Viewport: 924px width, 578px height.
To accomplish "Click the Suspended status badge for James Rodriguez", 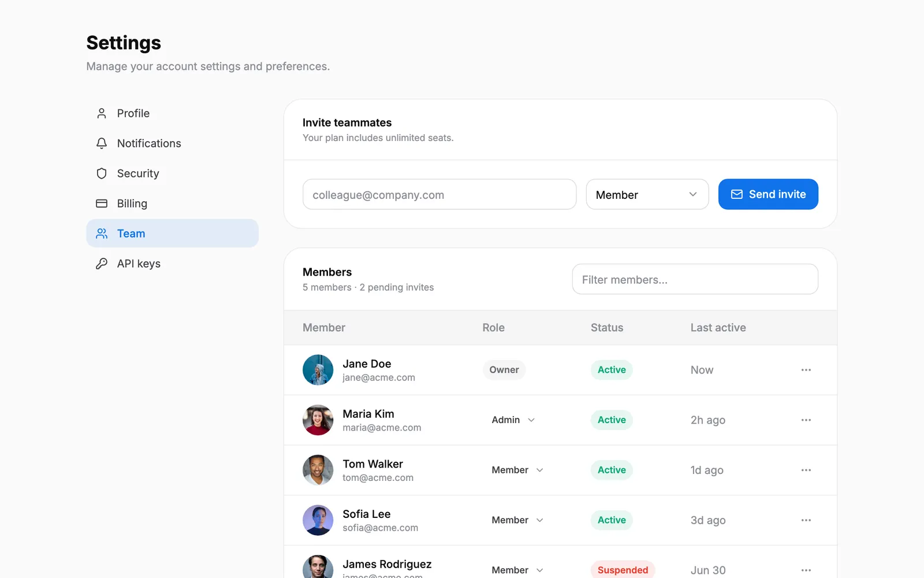I will pos(623,570).
